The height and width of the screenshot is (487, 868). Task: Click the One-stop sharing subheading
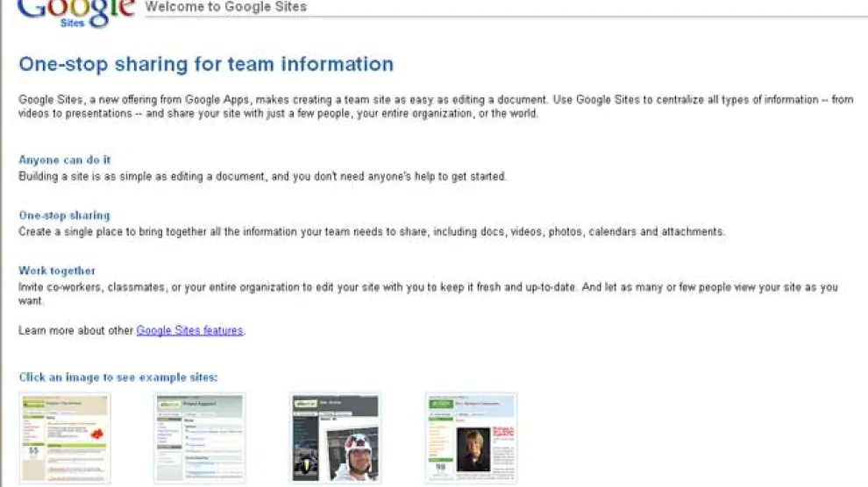[x=64, y=215]
